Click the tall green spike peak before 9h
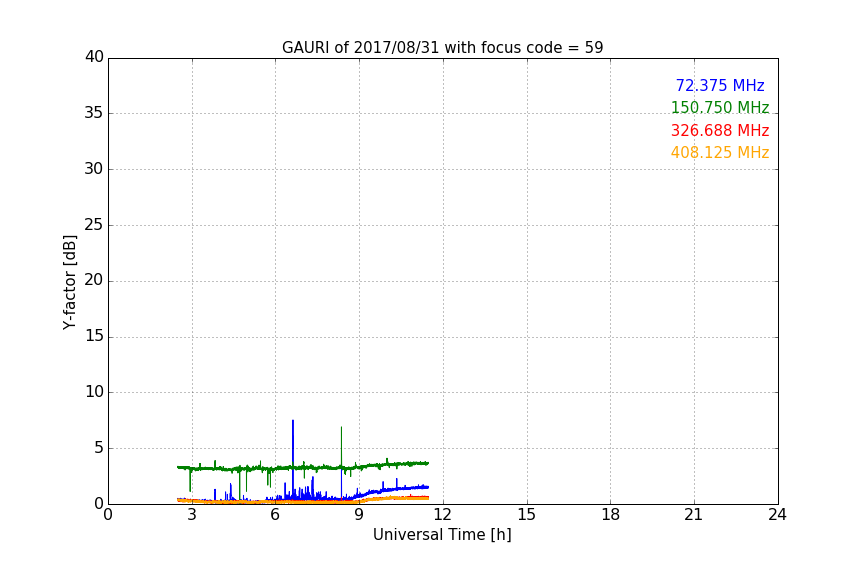The image size is (864, 576). 341,428
